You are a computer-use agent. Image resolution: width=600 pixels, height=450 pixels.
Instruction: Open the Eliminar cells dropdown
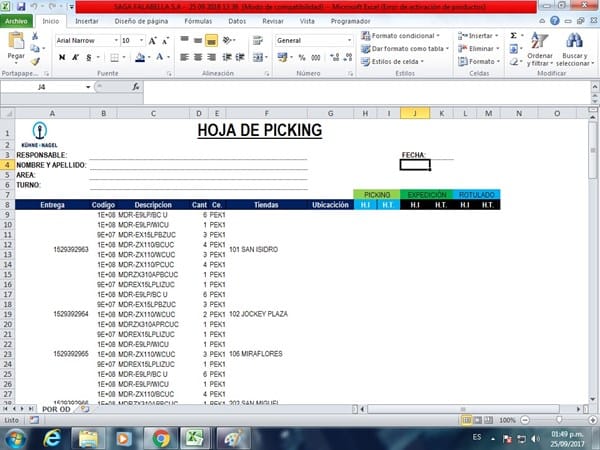[479, 49]
